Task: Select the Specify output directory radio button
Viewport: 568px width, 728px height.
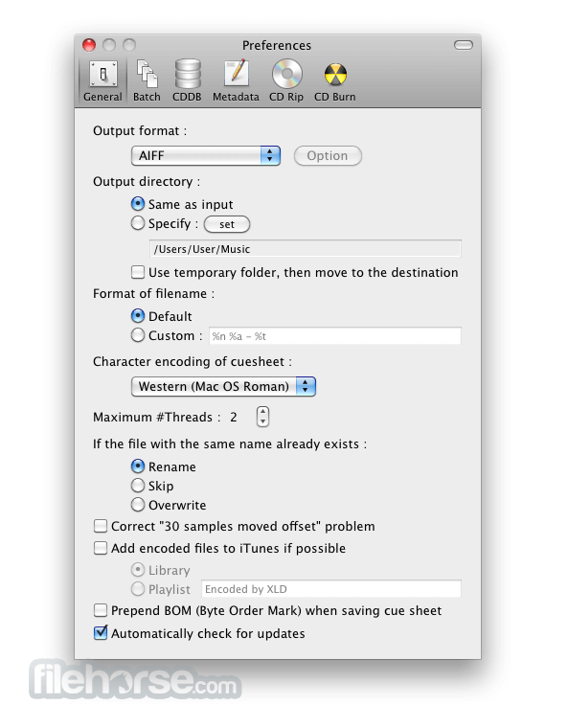Action: click(x=138, y=223)
